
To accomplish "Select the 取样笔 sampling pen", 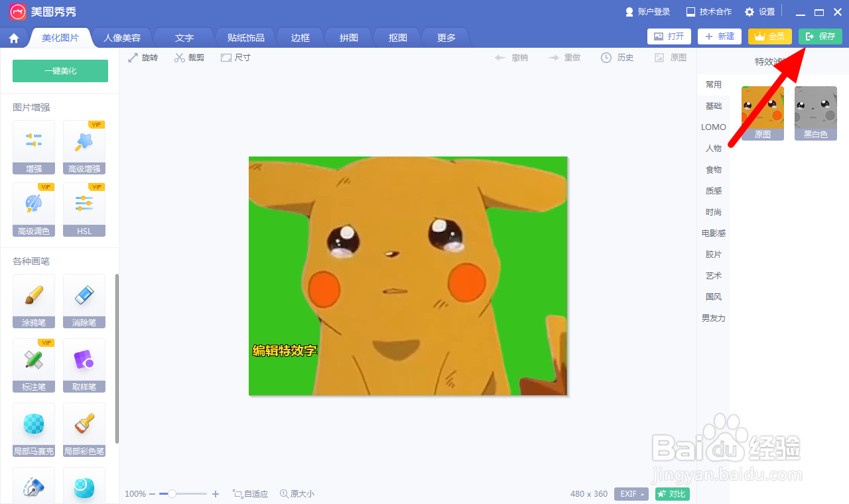I will [84, 365].
